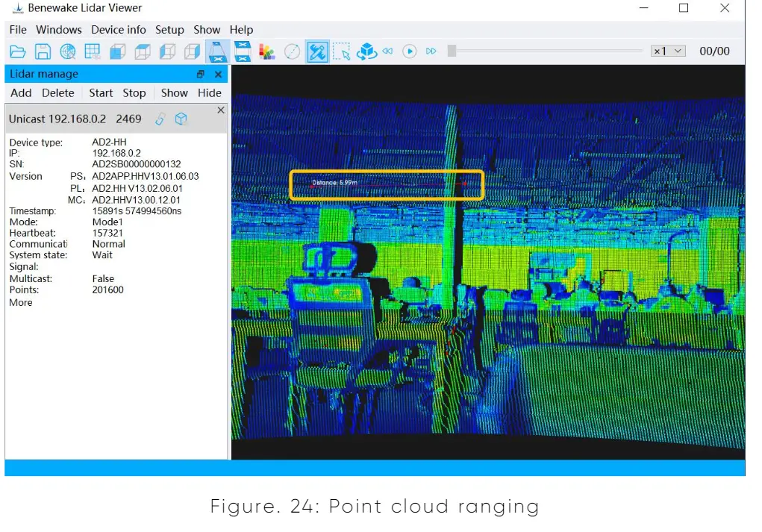Open the Setup menu
The height and width of the screenshot is (532, 762).
[169, 30]
